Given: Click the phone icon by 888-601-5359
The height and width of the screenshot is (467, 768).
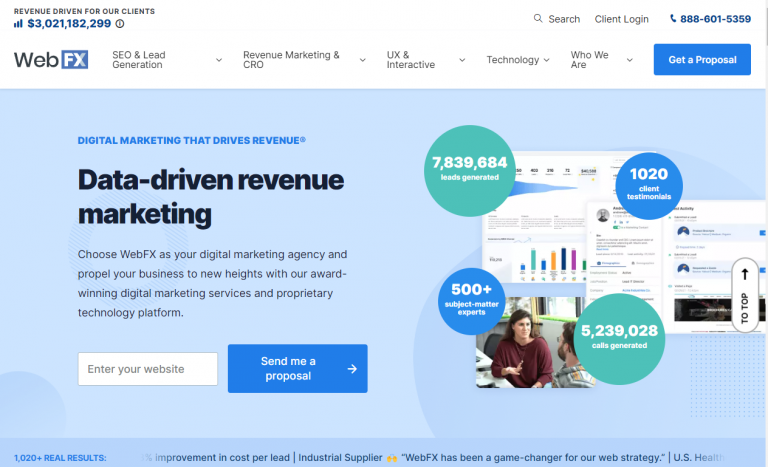Looking at the screenshot, I should 673,19.
